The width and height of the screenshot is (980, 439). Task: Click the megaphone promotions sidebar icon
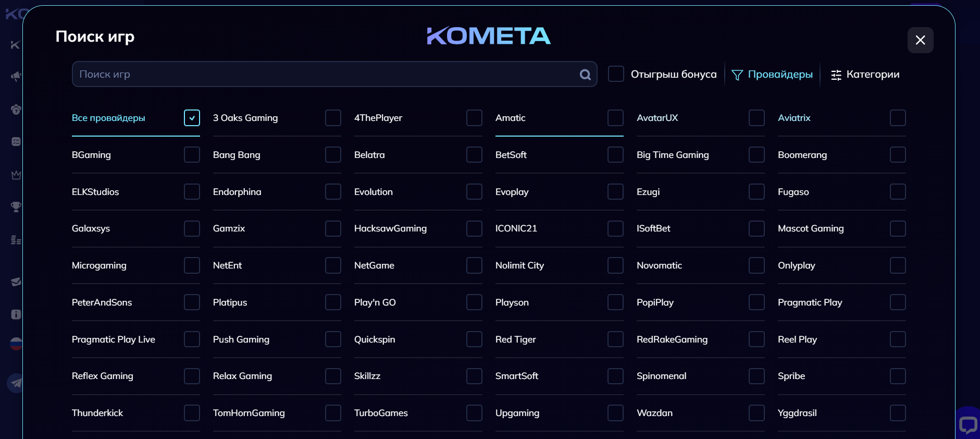click(x=16, y=77)
